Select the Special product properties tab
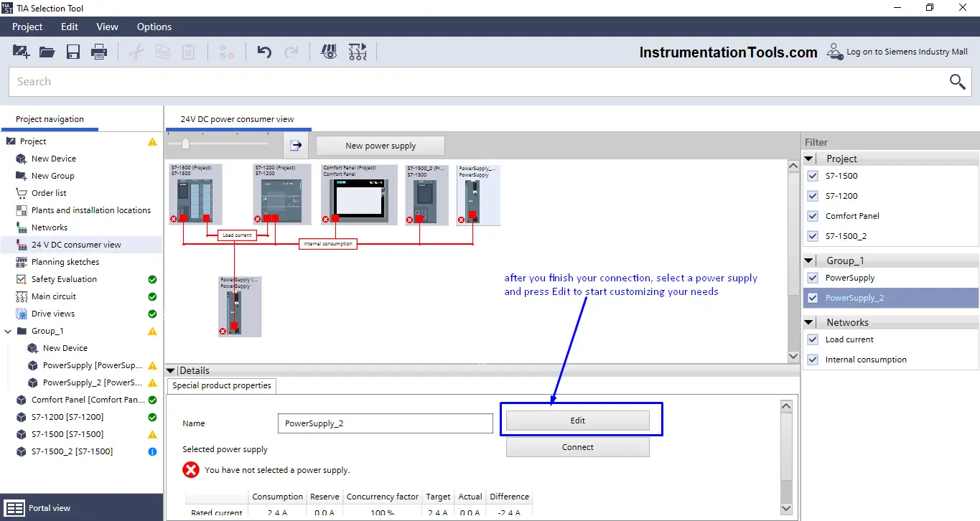 point(222,385)
